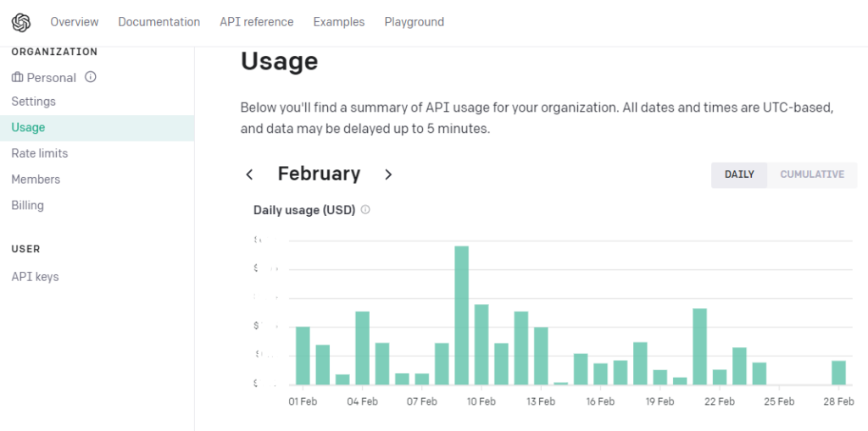Open API keys under User
The height and width of the screenshot is (431, 868).
36,277
